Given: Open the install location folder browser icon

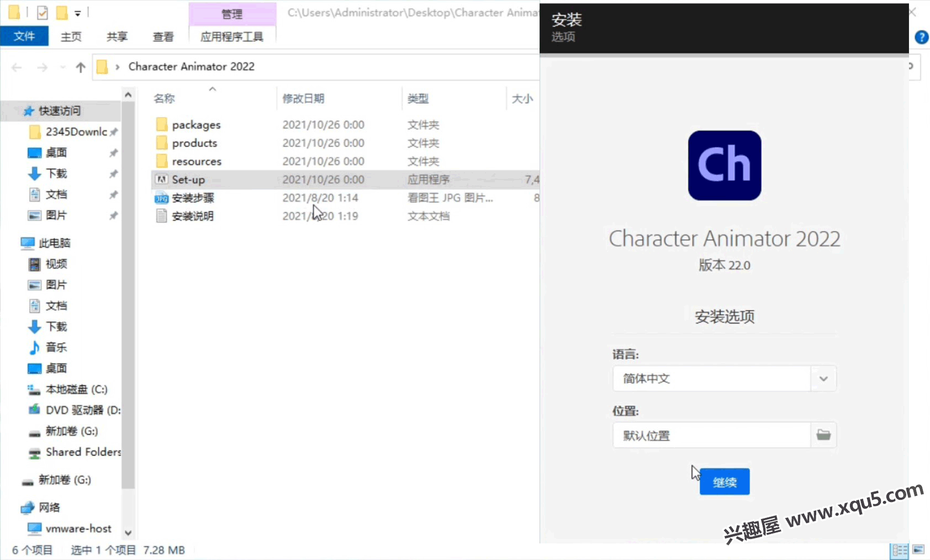Looking at the screenshot, I should click(823, 435).
